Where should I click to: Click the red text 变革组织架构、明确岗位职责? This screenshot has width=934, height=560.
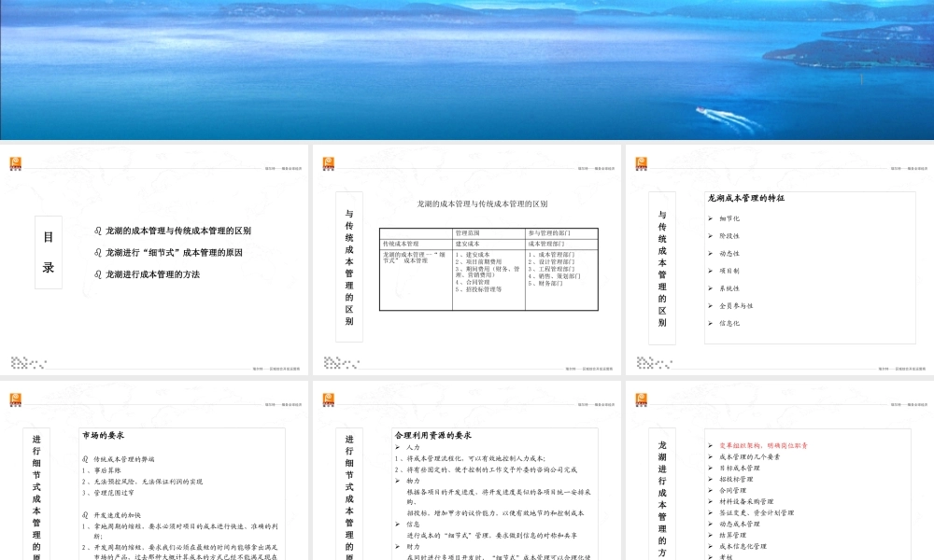click(763, 446)
